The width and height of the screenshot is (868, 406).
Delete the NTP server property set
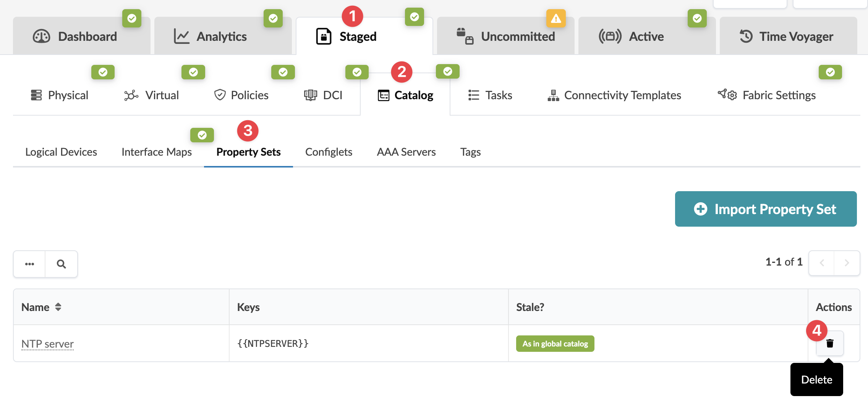click(830, 343)
